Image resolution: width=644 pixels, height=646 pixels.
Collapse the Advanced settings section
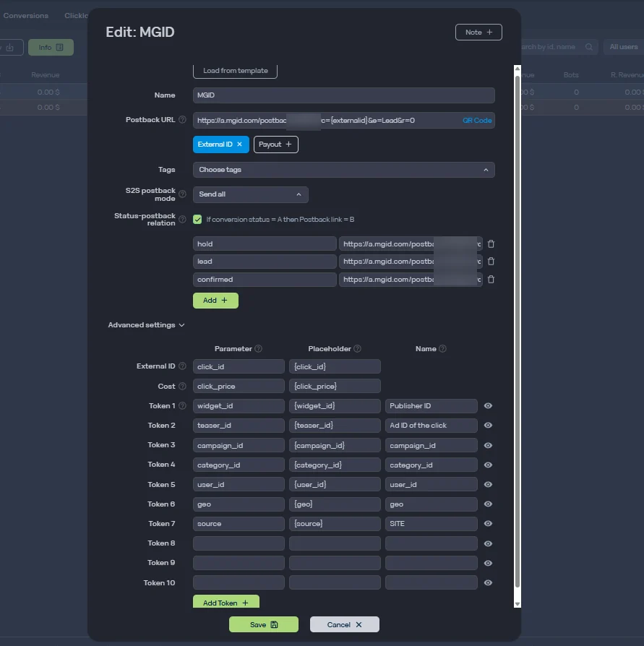click(x=146, y=325)
